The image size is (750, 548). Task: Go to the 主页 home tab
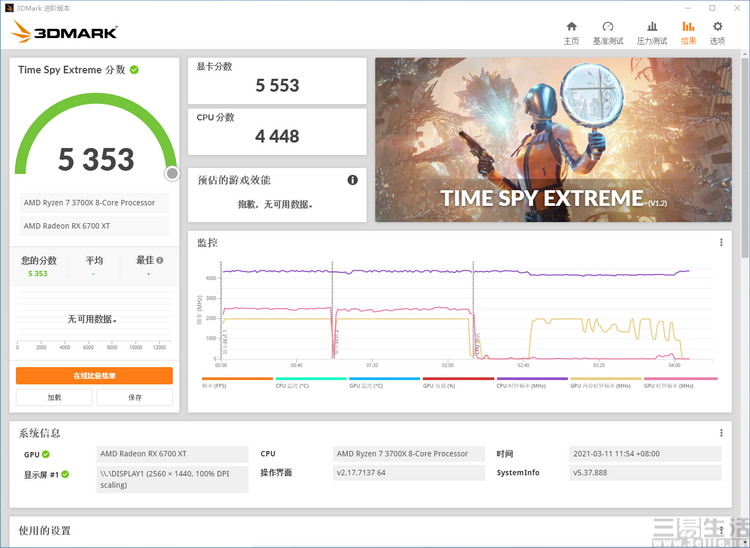pos(571,33)
